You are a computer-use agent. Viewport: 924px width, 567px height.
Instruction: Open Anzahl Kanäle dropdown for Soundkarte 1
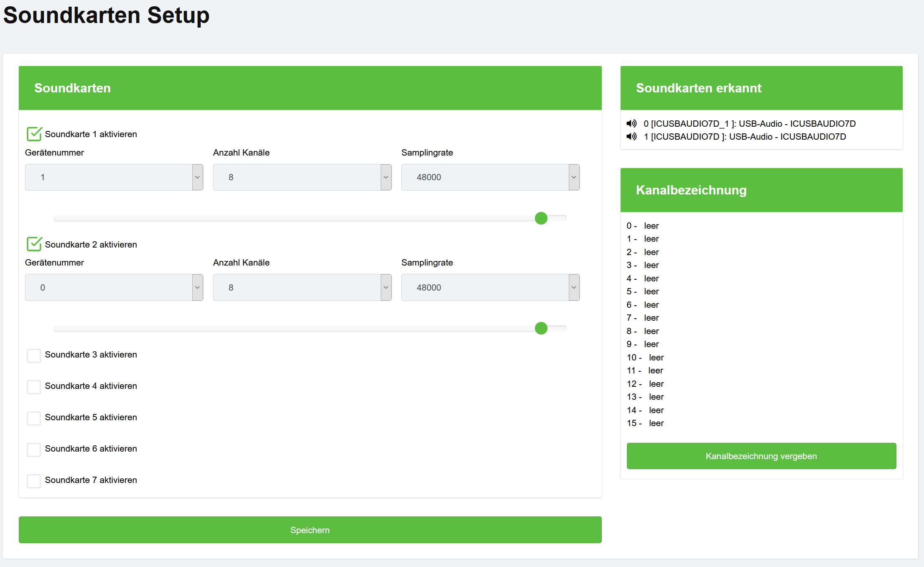pyautogui.click(x=302, y=177)
